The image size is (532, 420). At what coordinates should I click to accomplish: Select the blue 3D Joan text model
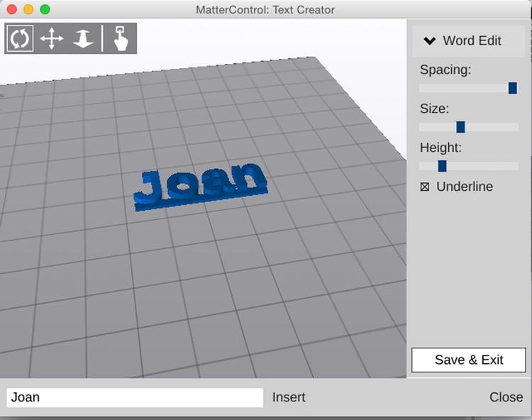pos(200,187)
